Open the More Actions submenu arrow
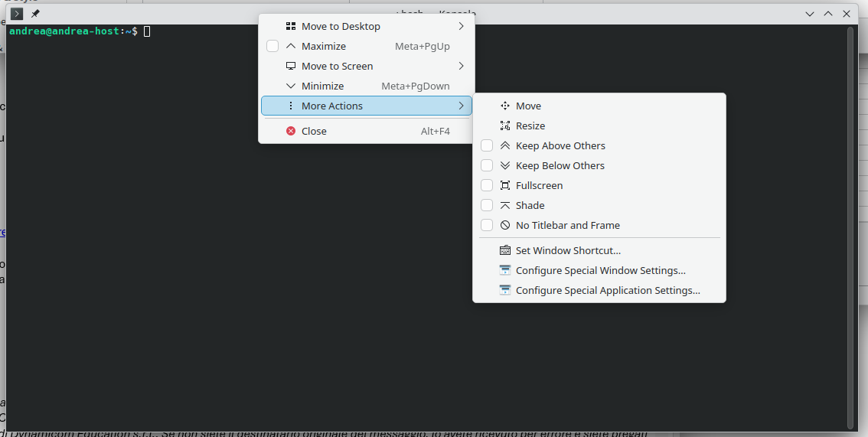The image size is (868, 437). (x=461, y=106)
